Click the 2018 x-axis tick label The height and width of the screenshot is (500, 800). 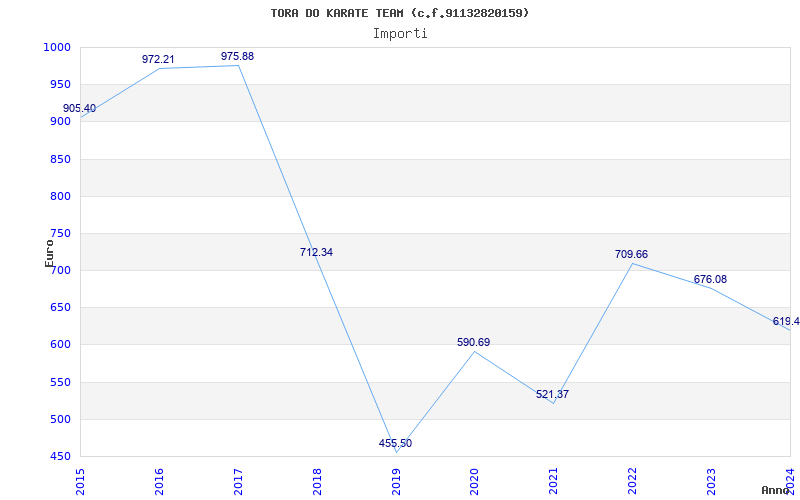coord(317,481)
